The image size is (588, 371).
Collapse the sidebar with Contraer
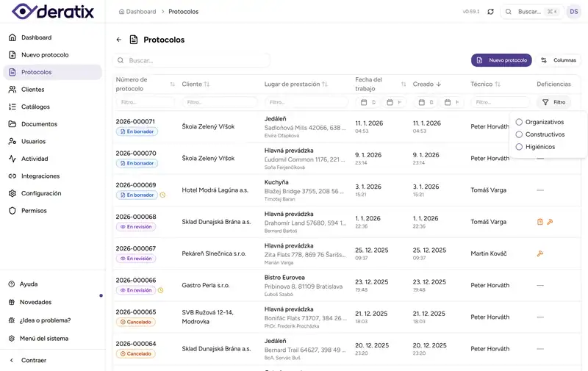coord(33,360)
